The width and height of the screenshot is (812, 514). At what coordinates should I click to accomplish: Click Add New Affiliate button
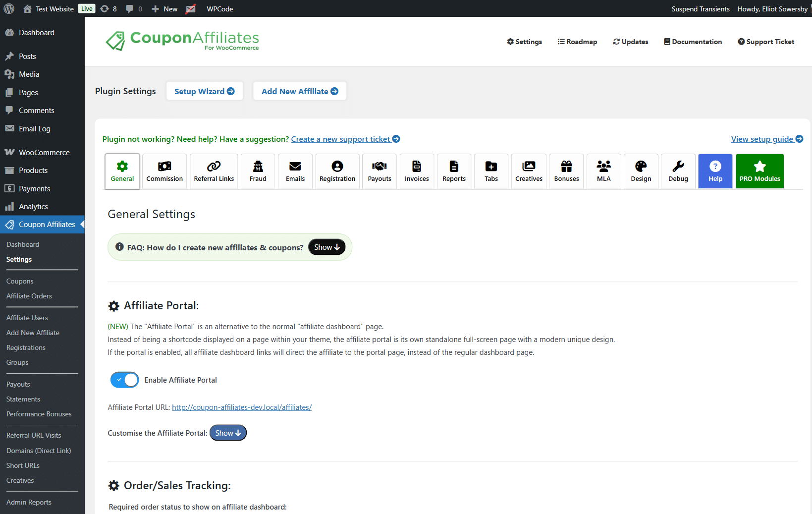(x=300, y=91)
